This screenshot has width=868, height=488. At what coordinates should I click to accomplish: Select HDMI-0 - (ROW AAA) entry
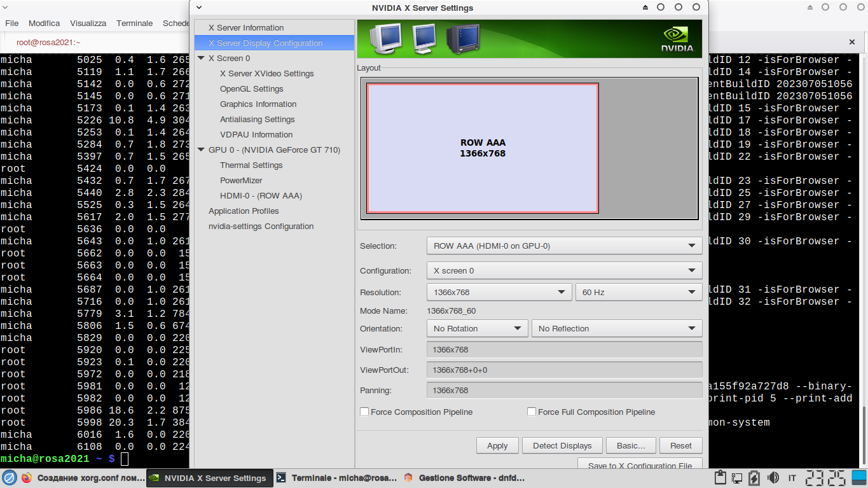point(261,195)
